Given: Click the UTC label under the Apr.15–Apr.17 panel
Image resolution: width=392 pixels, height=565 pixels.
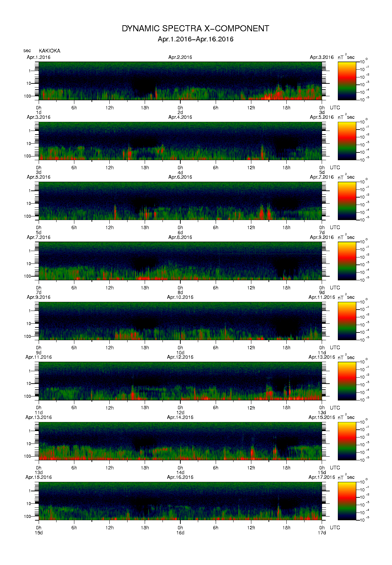Looking at the screenshot, I should tap(335, 528).
